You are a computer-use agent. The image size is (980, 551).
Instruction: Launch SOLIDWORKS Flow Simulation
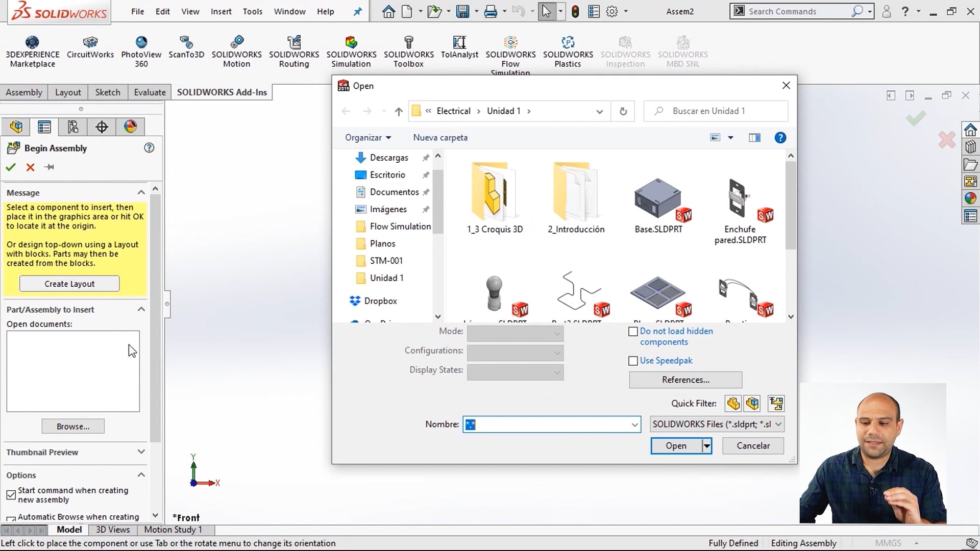coord(510,48)
